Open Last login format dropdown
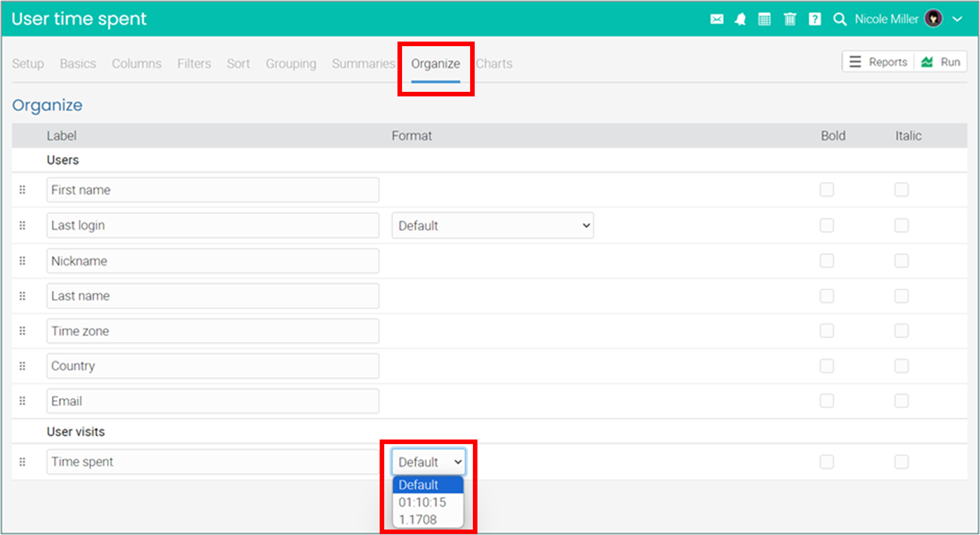Viewport: 980px width, 535px height. 492,225
